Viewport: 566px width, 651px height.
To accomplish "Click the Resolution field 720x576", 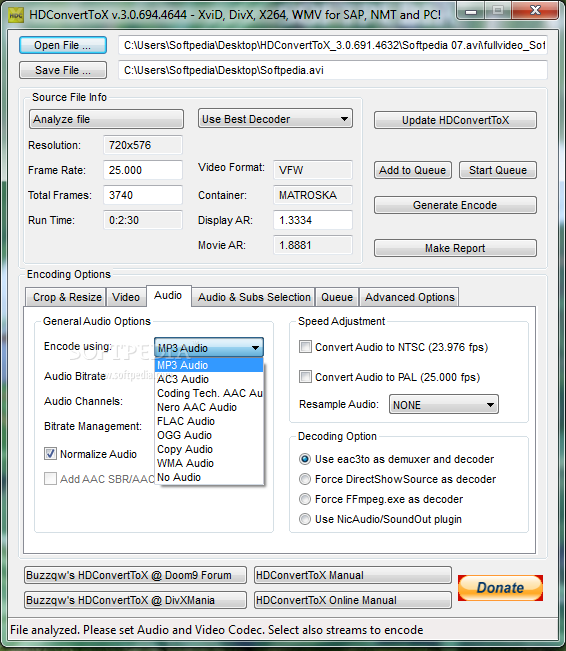I will pos(143,145).
